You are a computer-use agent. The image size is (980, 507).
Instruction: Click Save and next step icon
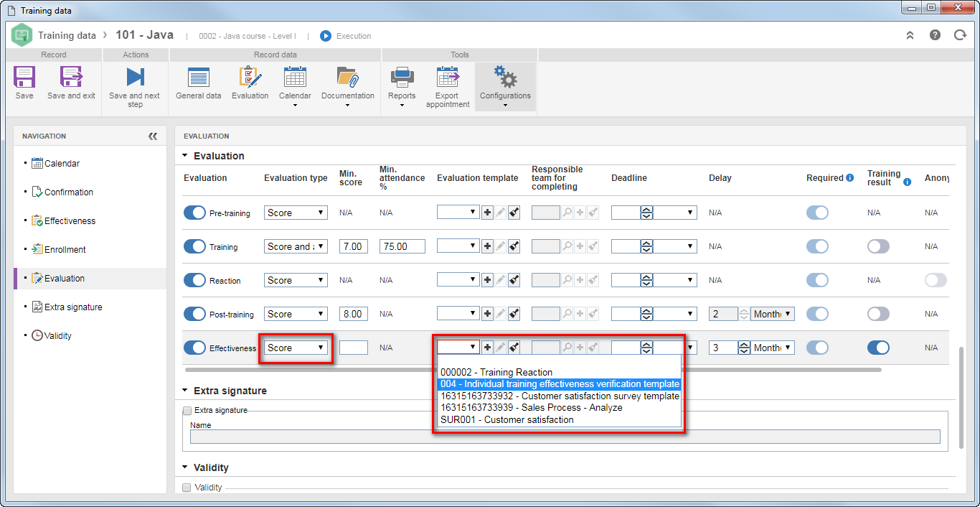135,78
